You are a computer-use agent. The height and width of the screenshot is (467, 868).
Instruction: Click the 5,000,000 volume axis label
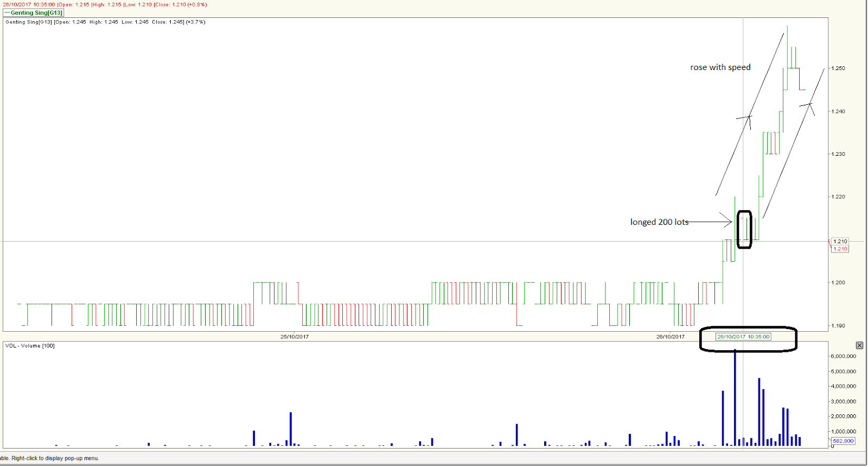pos(844,371)
